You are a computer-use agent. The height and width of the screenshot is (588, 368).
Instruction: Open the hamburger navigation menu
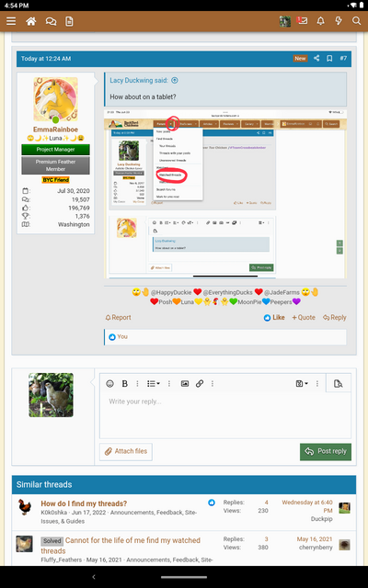pyautogui.click(x=11, y=21)
